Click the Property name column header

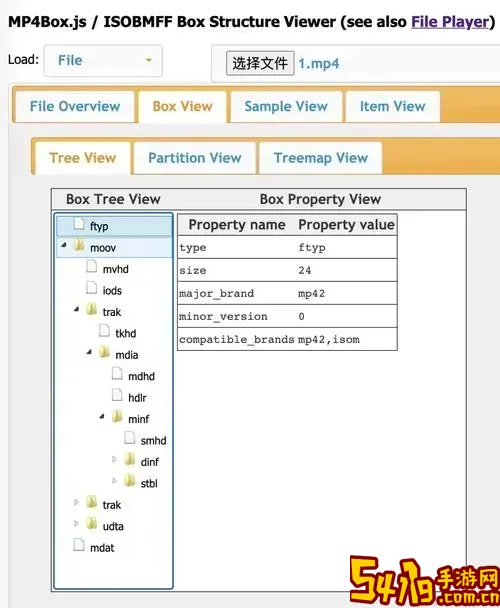tap(237, 225)
